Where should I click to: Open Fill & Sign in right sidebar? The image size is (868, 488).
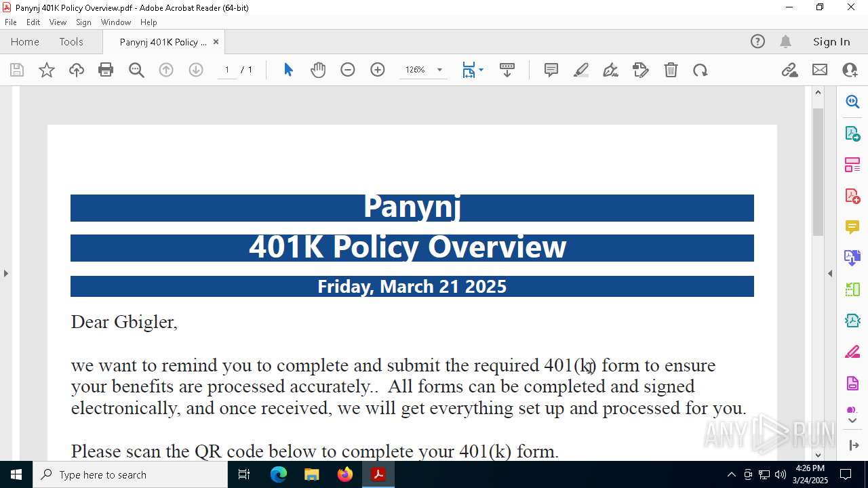852,352
